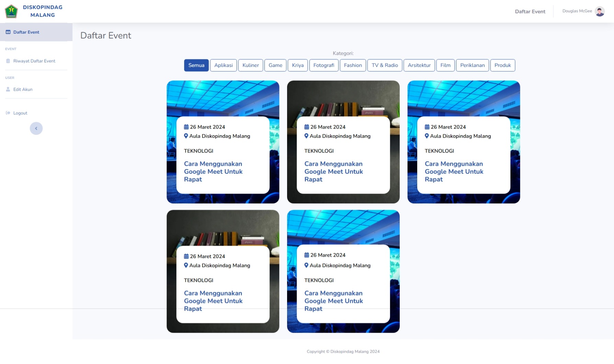Open the bottom-middle card's Google Meet event title
Viewport: 614px width, 364px height.
(x=333, y=301)
